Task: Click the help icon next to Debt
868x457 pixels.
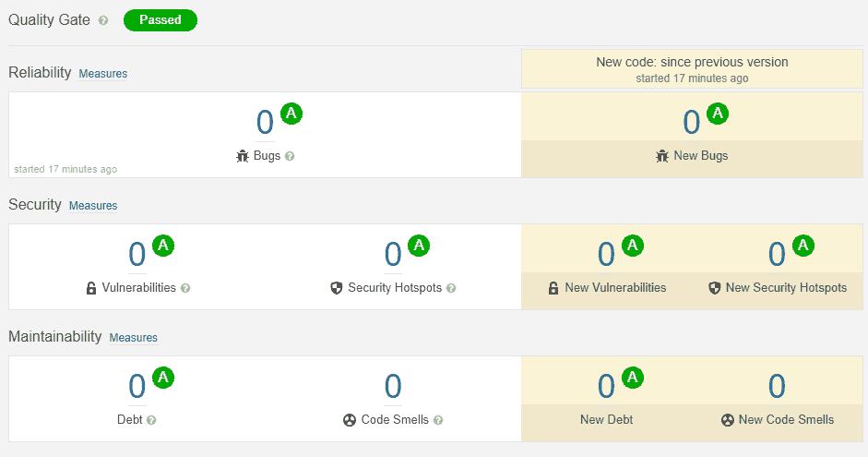Action: pos(151,420)
